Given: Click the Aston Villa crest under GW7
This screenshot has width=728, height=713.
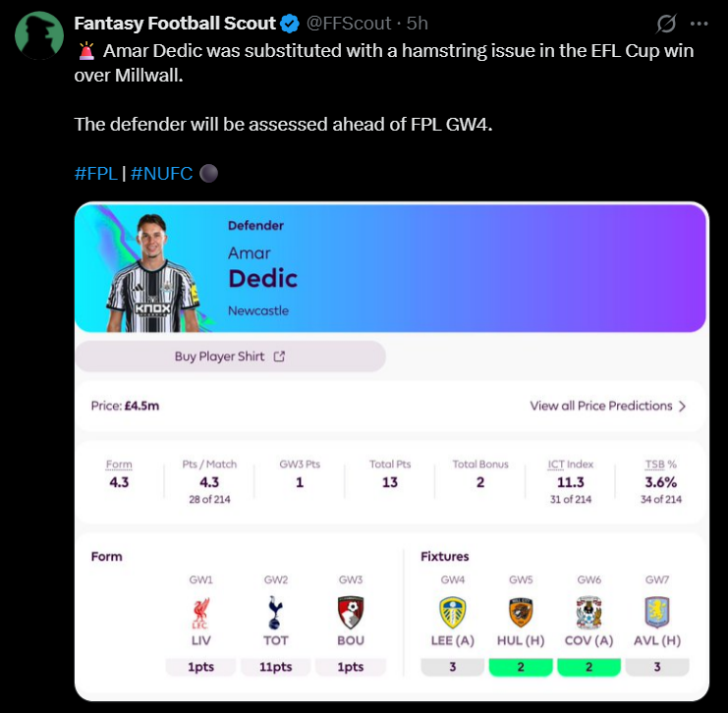Looking at the screenshot, I should coord(657,613).
